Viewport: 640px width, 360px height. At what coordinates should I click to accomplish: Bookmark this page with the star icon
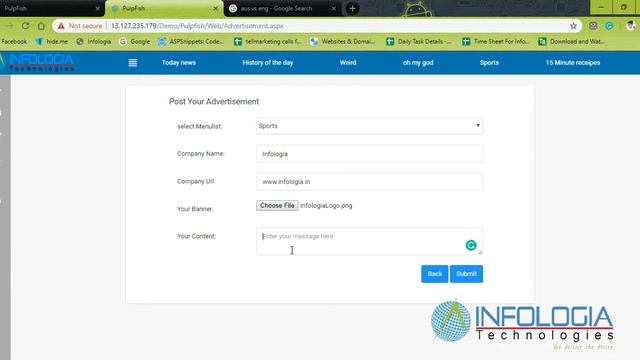[573, 26]
